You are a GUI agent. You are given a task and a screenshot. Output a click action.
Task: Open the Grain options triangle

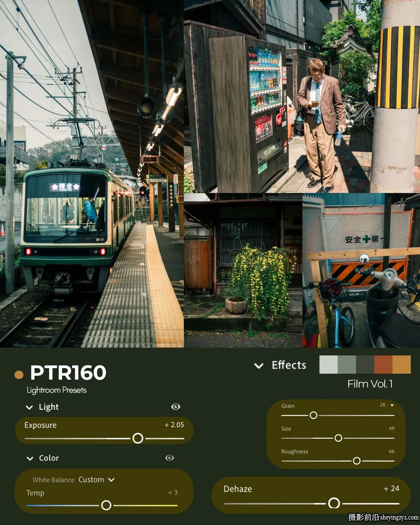coord(392,405)
